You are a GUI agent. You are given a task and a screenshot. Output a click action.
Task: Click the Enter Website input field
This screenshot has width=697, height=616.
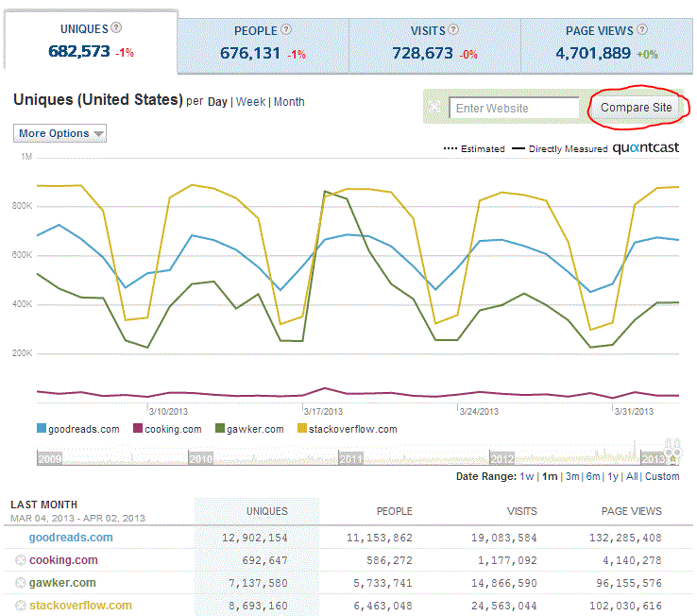513,108
